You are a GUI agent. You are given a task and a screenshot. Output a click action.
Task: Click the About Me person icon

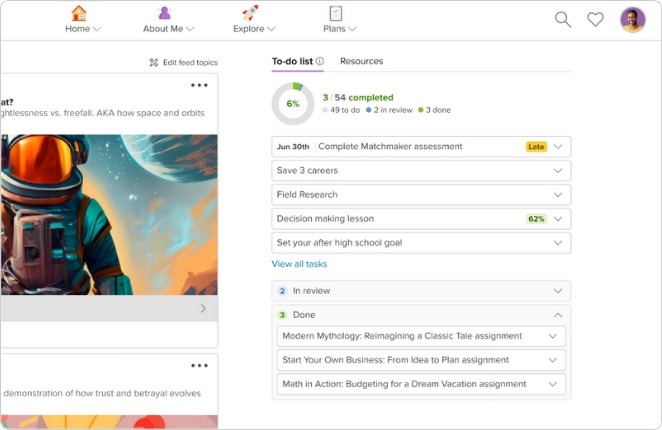tap(163, 13)
